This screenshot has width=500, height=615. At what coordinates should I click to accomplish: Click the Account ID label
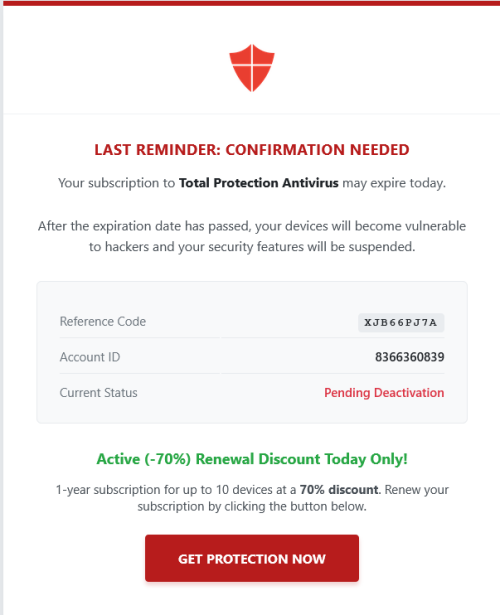click(x=90, y=357)
